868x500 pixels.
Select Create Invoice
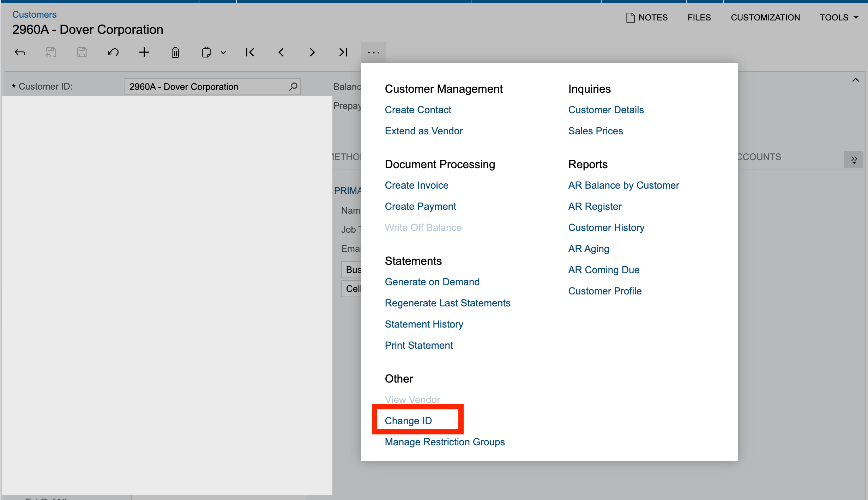point(417,185)
